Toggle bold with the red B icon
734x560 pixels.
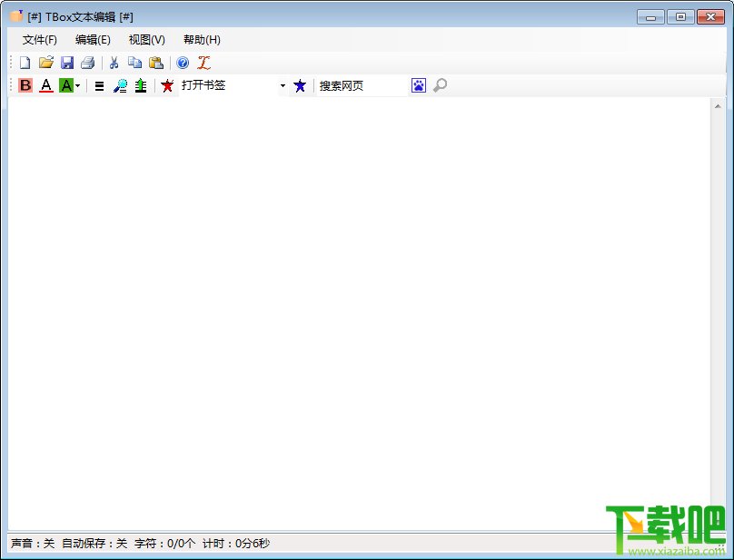click(x=25, y=85)
